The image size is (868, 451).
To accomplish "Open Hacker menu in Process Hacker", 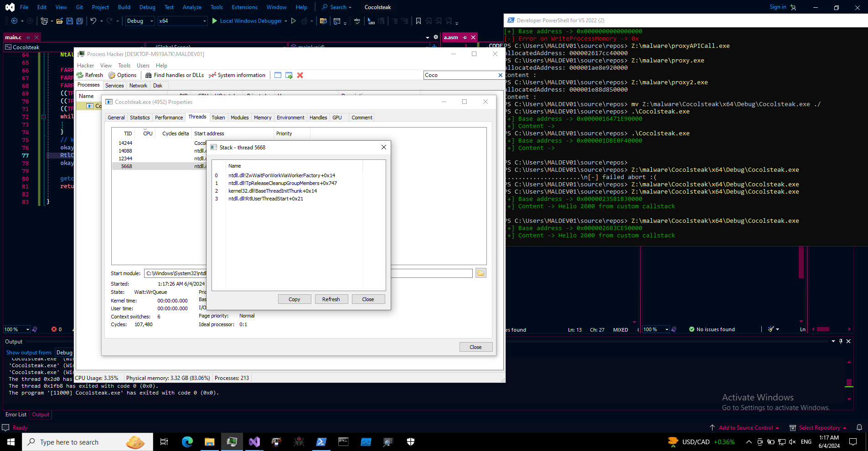I will click(86, 66).
